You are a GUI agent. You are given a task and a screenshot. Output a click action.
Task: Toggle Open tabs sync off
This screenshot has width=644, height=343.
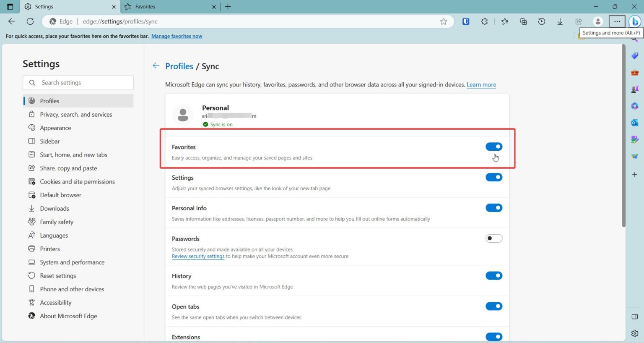coord(493,306)
